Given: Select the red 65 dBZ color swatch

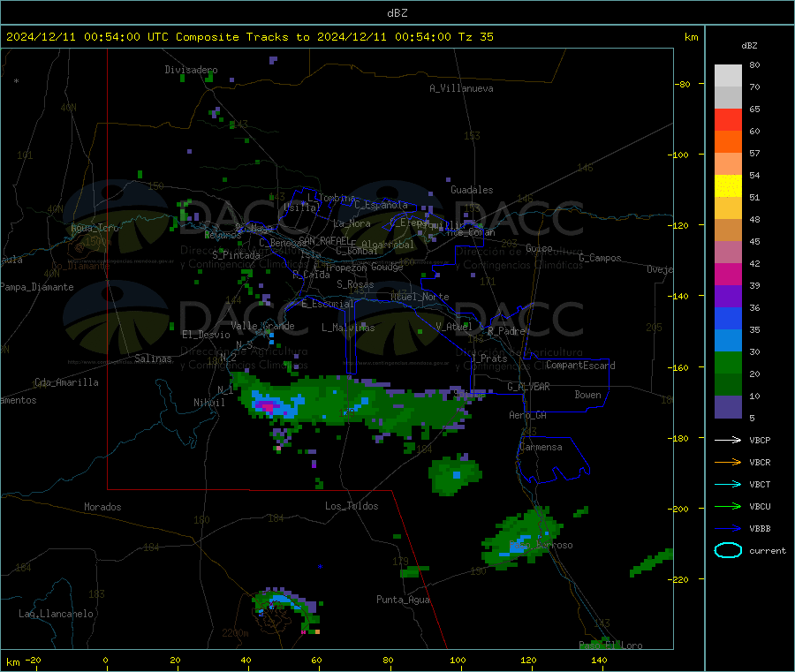Looking at the screenshot, I should point(728,119).
